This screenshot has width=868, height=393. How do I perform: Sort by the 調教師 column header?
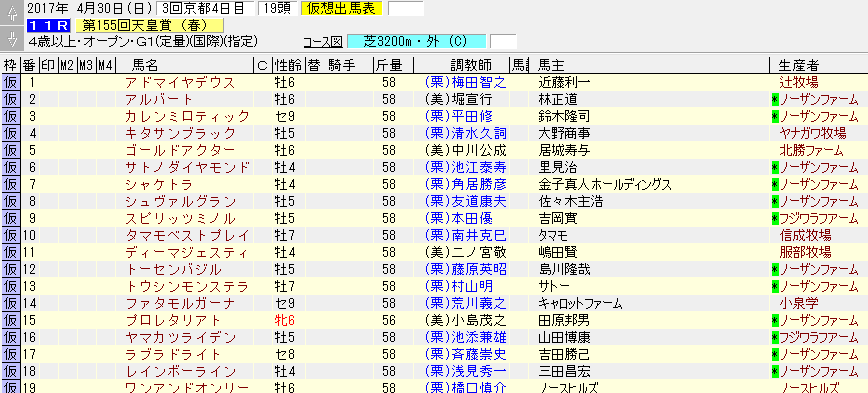pos(471,65)
